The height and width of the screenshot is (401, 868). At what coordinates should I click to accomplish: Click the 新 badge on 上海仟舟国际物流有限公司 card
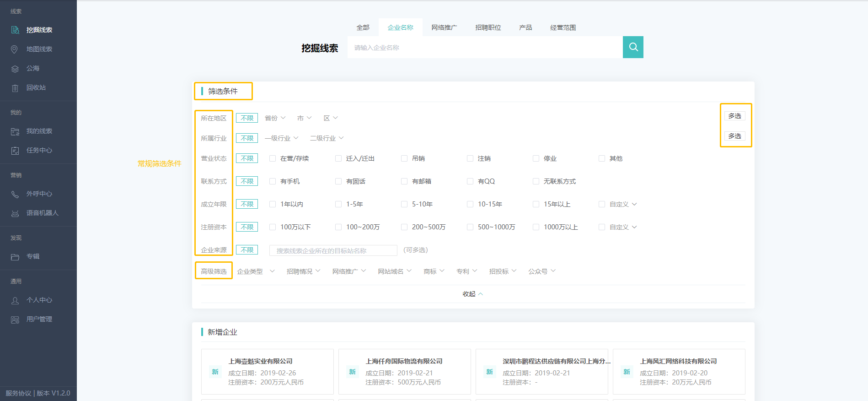(352, 372)
